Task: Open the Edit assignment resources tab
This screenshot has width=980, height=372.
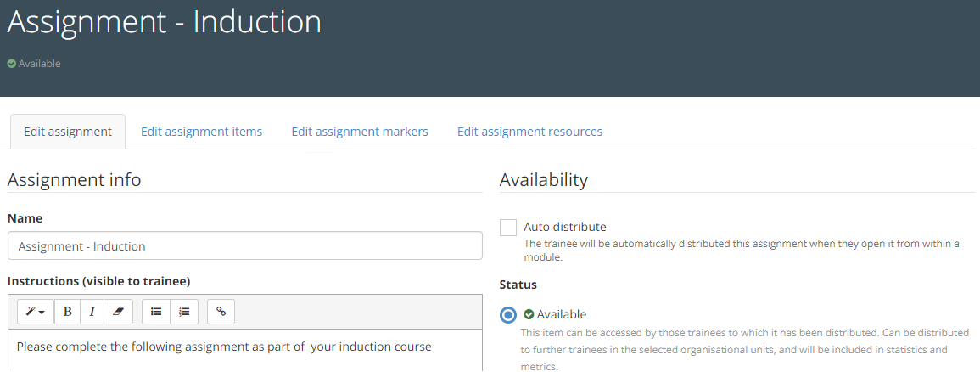Action: coord(529,132)
